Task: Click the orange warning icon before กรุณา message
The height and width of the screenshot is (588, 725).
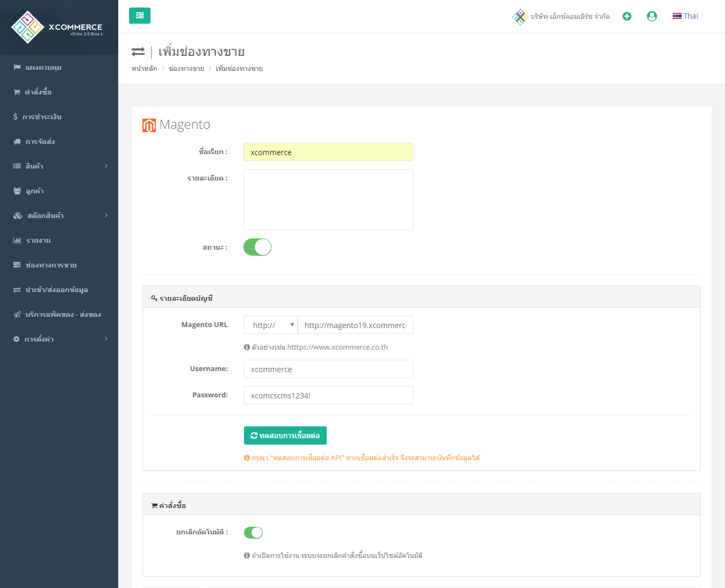Action: [x=247, y=458]
